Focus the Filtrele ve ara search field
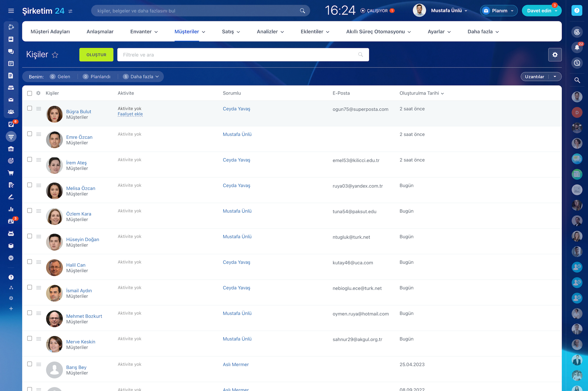588x391 pixels. pos(239,55)
